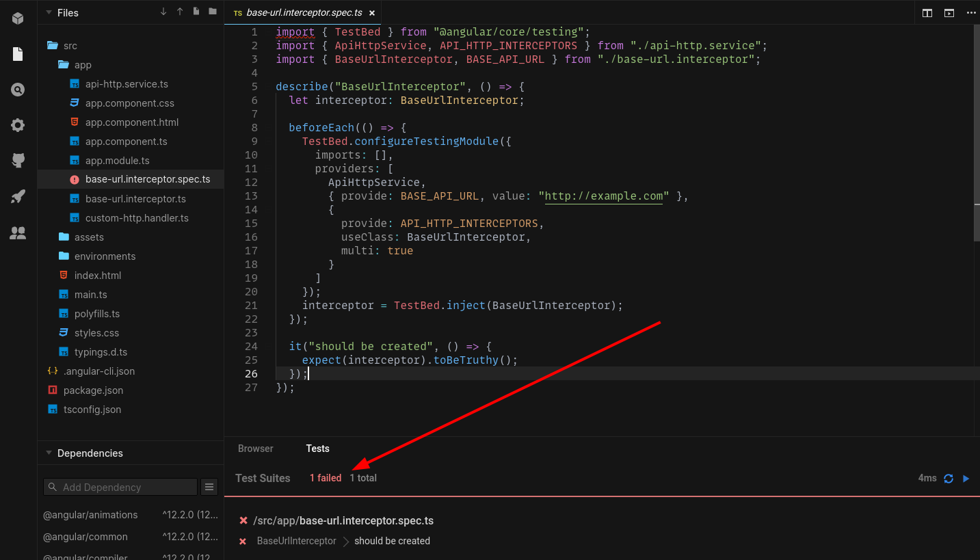Image resolution: width=980 pixels, height=560 pixels.
Task: Click the '1 total' test count
Action: pyautogui.click(x=363, y=478)
